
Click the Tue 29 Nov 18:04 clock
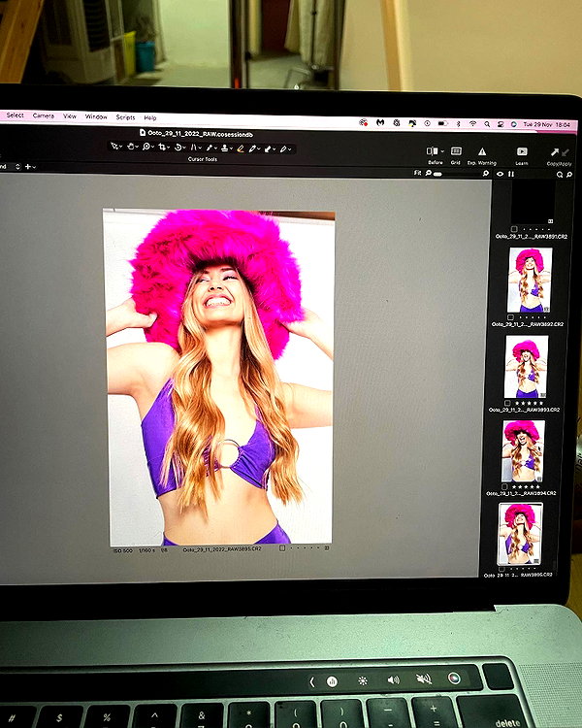546,124
